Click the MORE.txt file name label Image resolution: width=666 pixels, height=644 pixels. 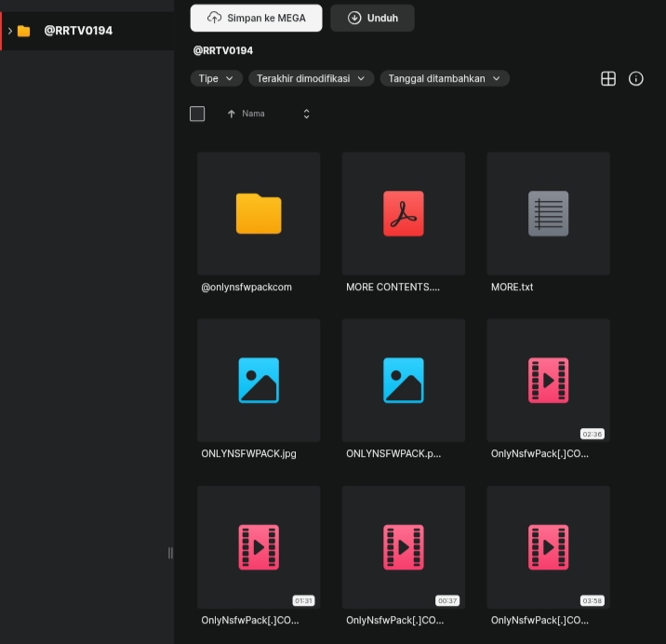click(x=512, y=287)
